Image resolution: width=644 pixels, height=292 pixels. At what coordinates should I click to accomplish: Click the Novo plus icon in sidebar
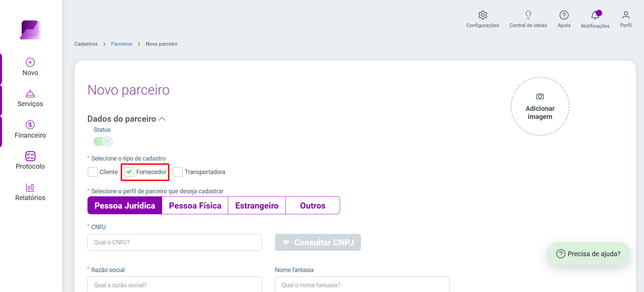coord(30,62)
